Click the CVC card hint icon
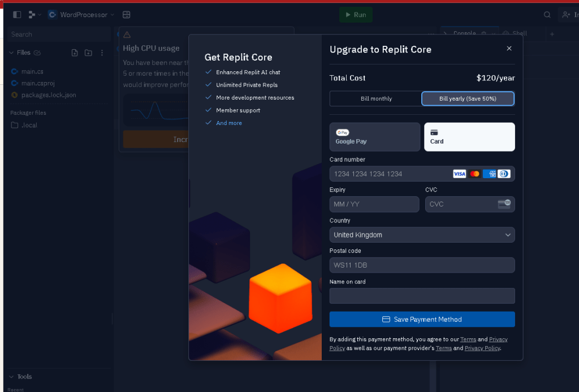 coord(504,204)
